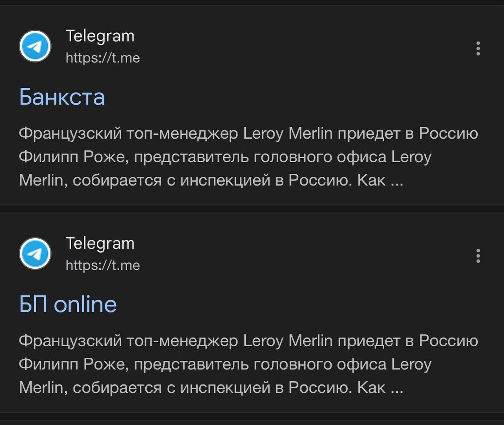
Task: Click the snippet text under the Банкста title
Action: tap(248, 157)
